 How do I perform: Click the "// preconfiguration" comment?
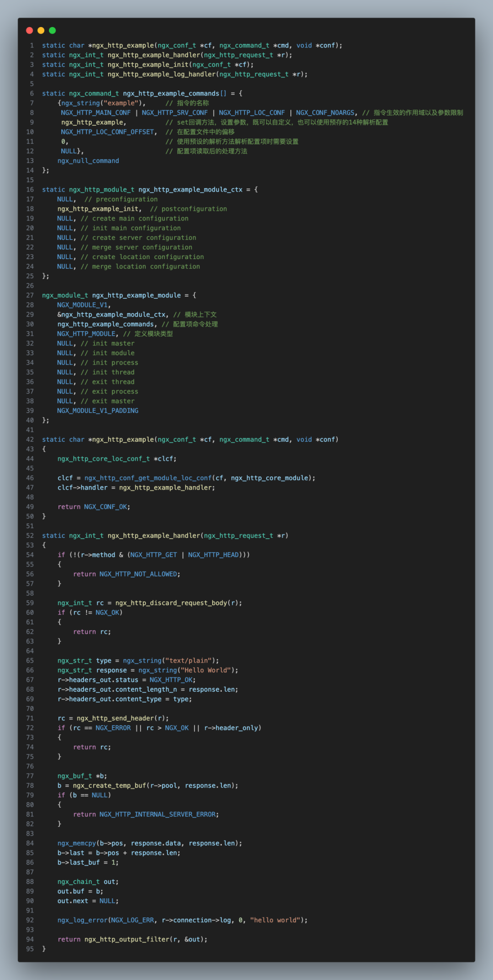[x=121, y=199]
